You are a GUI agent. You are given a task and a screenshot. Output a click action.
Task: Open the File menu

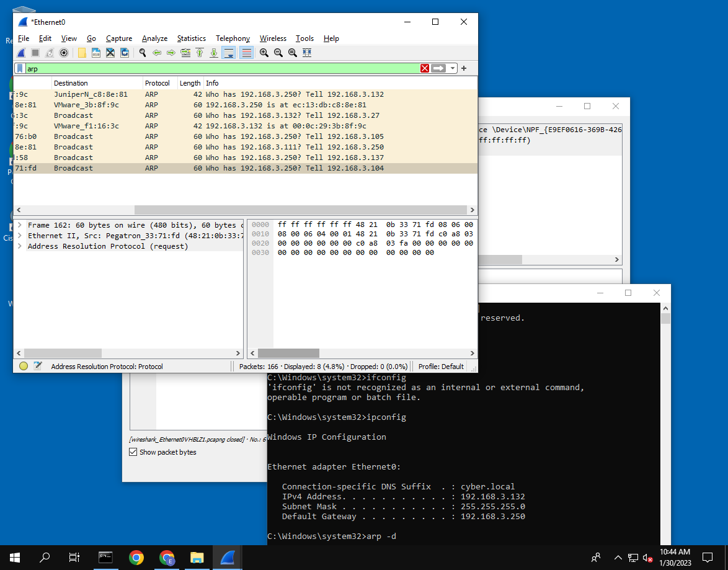click(x=23, y=38)
